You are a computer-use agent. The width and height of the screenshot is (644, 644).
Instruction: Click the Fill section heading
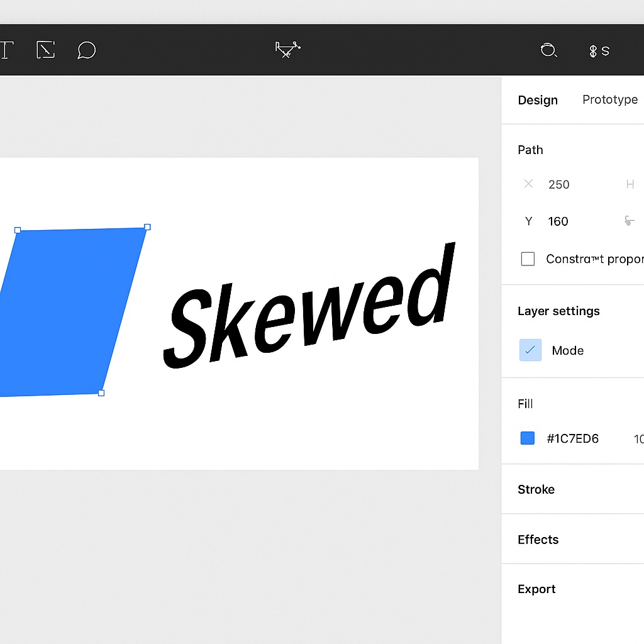[x=525, y=404]
